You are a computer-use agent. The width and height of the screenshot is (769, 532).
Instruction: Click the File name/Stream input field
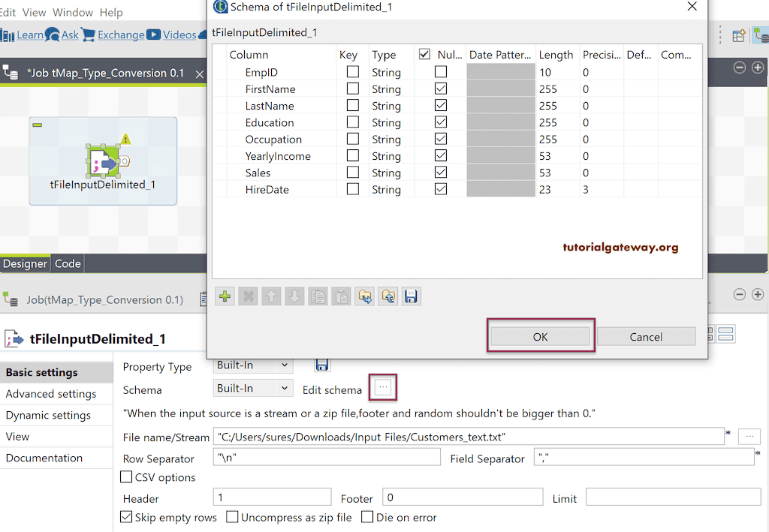coord(466,435)
